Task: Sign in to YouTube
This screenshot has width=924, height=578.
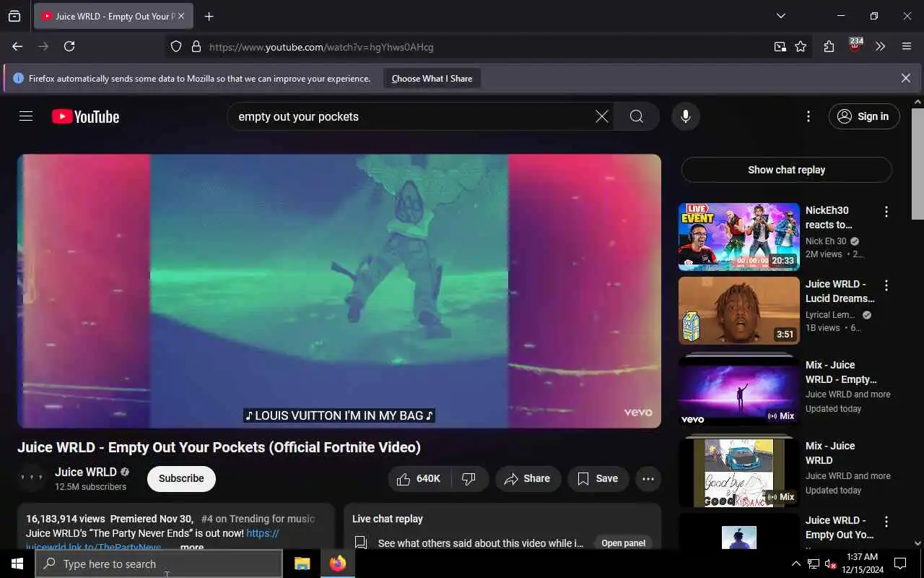Action: 864,116
